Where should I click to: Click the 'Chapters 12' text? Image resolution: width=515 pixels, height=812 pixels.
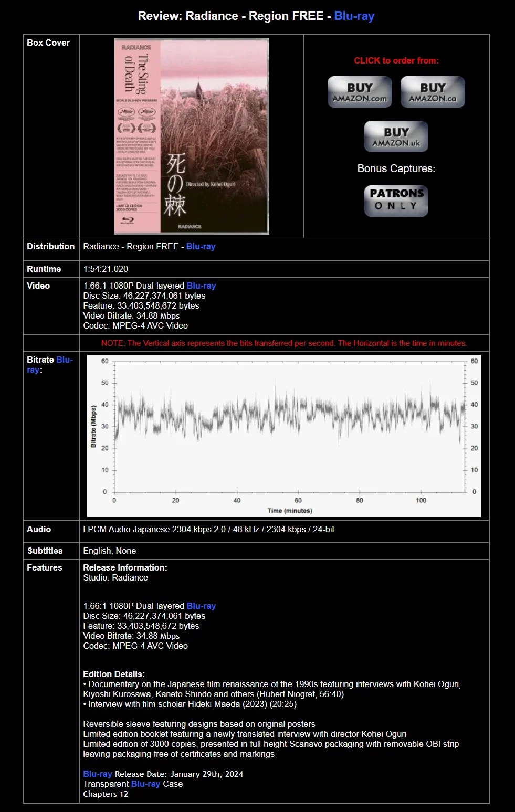click(x=106, y=794)
